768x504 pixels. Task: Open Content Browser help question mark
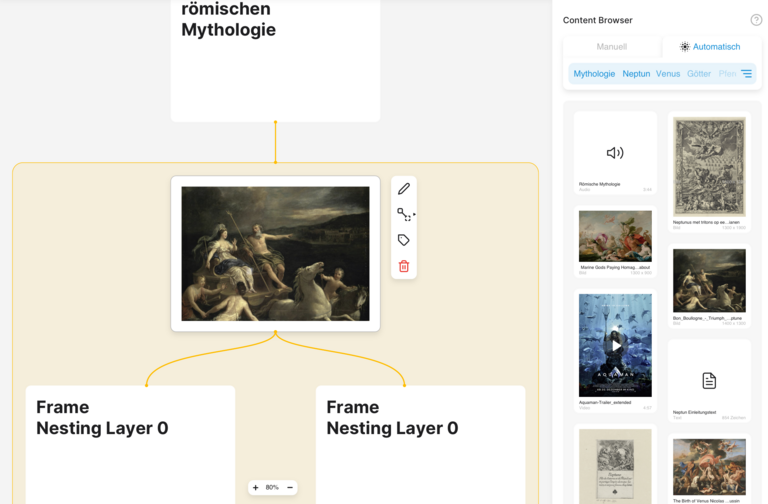pos(756,20)
